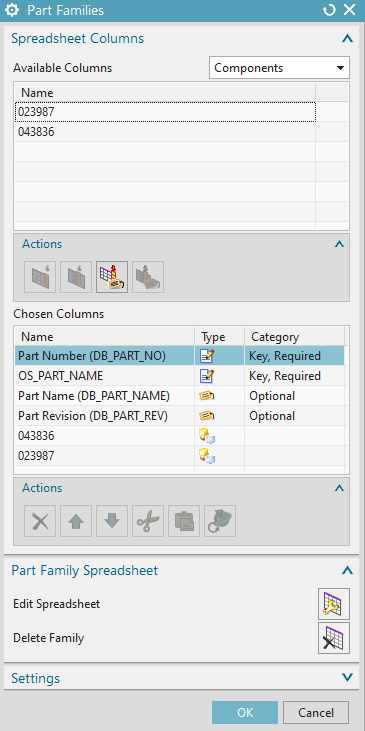The width and height of the screenshot is (365, 731).
Task: Select 023987 in Chosen Columns table
Action: coord(179,456)
